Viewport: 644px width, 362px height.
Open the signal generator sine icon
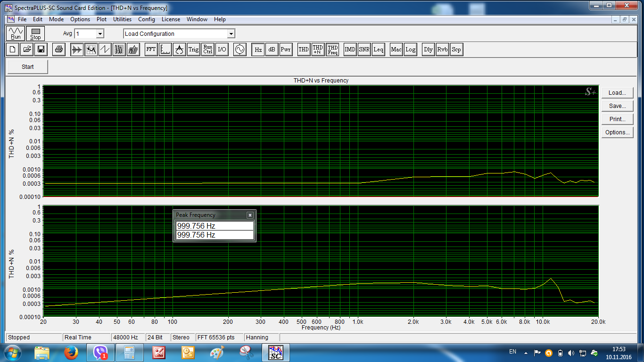(240, 49)
